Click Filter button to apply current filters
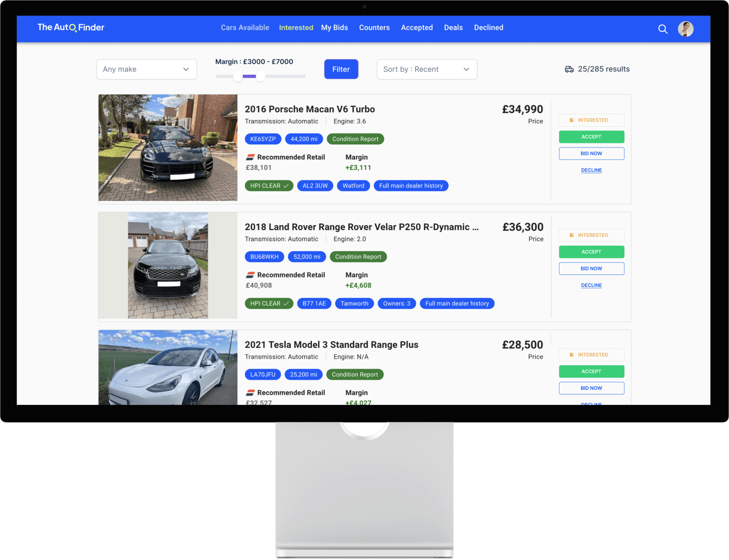This screenshot has width=729, height=560. pyautogui.click(x=341, y=69)
